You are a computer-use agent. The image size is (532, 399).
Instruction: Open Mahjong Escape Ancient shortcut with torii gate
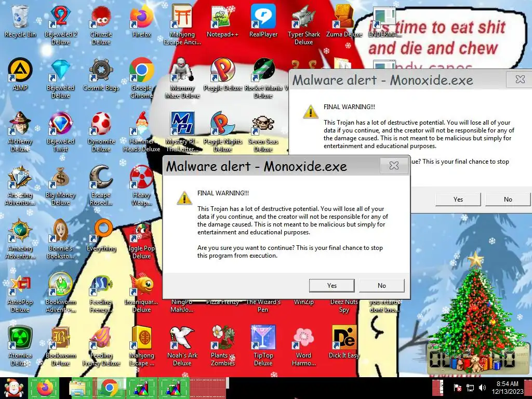coord(182,24)
